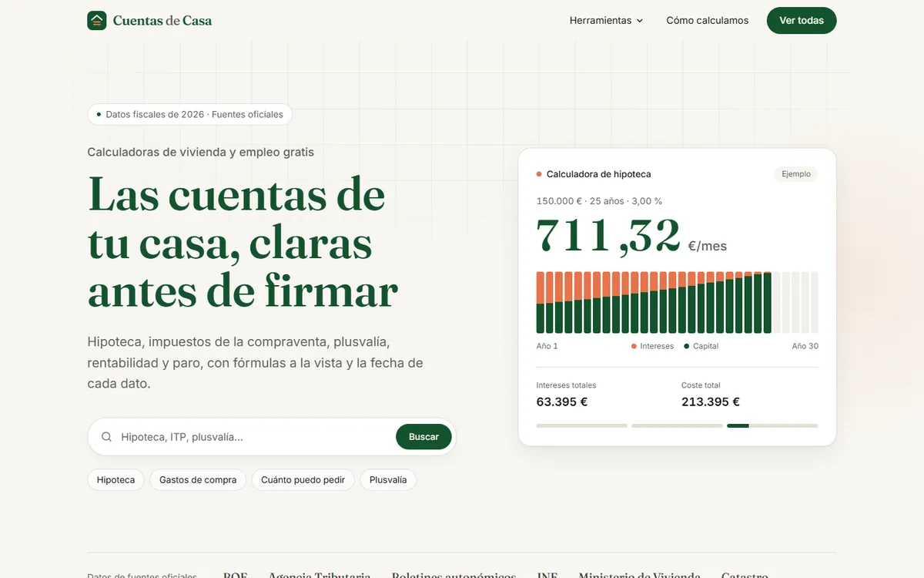
Task: Click the Año 30 chart axis label
Action: [x=805, y=346]
